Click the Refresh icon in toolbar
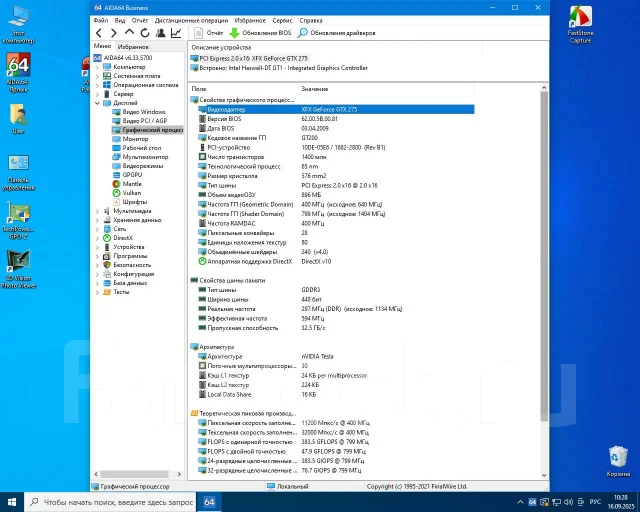The image size is (640, 512). tap(144, 33)
